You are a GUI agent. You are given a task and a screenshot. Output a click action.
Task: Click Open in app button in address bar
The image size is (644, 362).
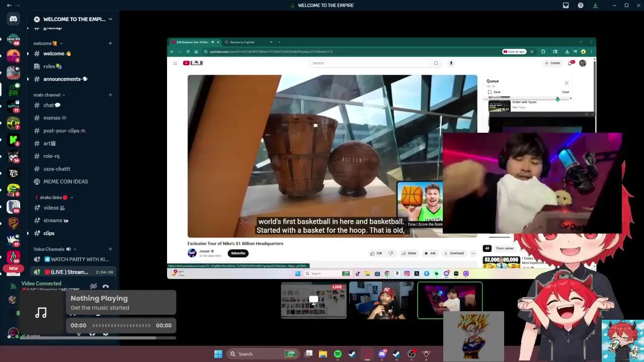514,52
